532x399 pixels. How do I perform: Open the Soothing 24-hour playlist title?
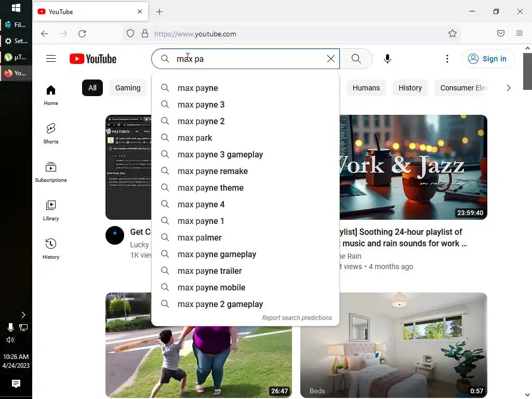pyautogui.click(x=403, y=237)
